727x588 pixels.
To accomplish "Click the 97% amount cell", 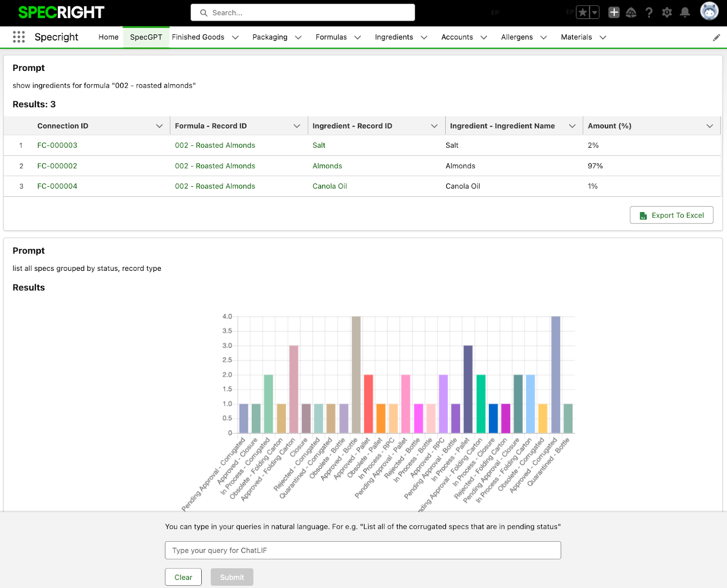I will 595,166.
